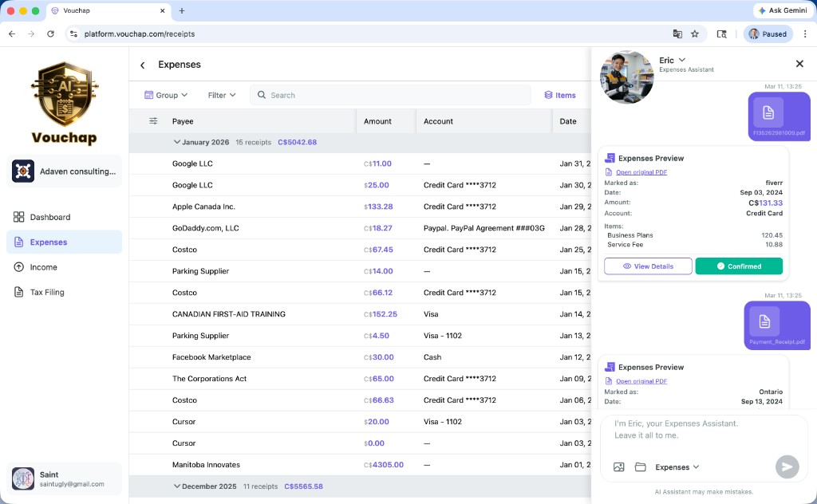Click the Ask Gemini button
Image resolution: width=817 pixels, height=504 pixels.
pyautogui.click(x=783, y=10)
